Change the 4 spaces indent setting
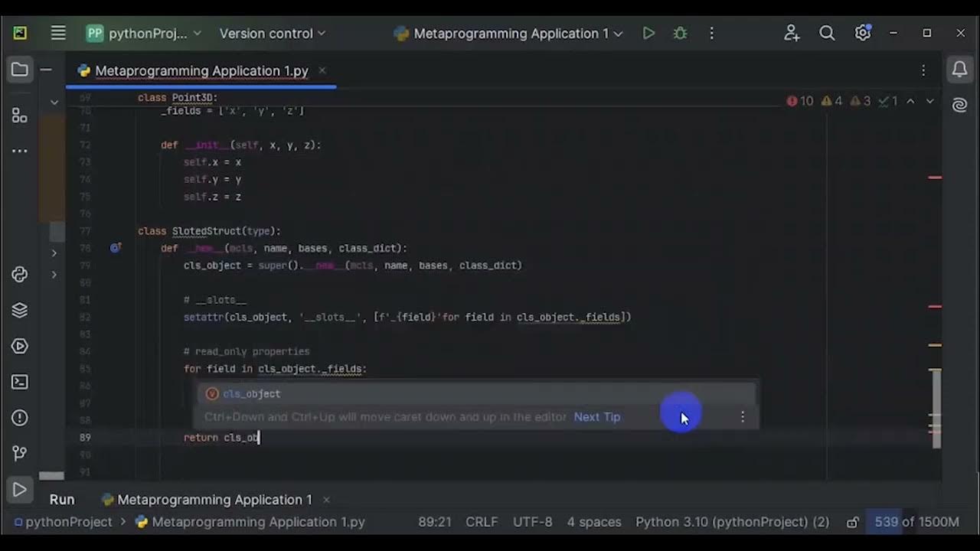980x551 pixels. [594, 522]
